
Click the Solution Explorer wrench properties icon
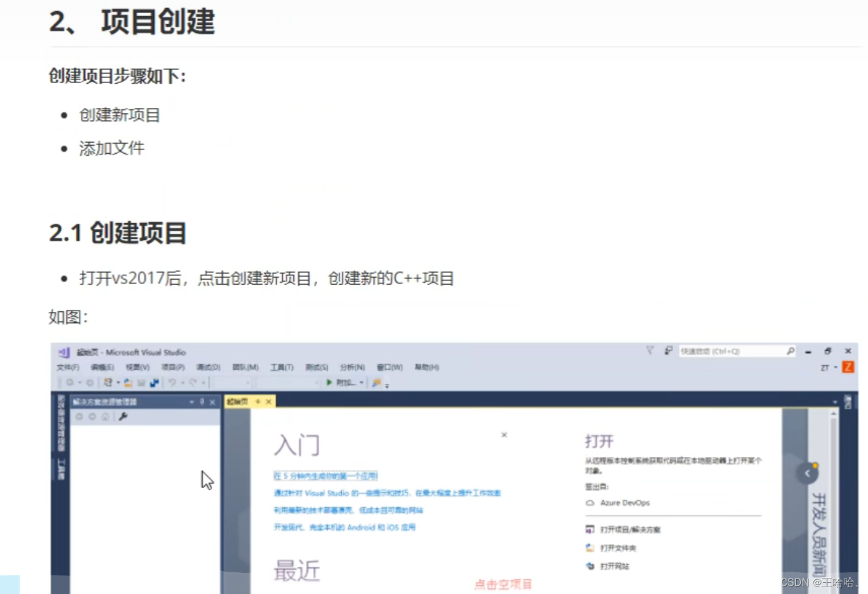[x=123, y=417]
